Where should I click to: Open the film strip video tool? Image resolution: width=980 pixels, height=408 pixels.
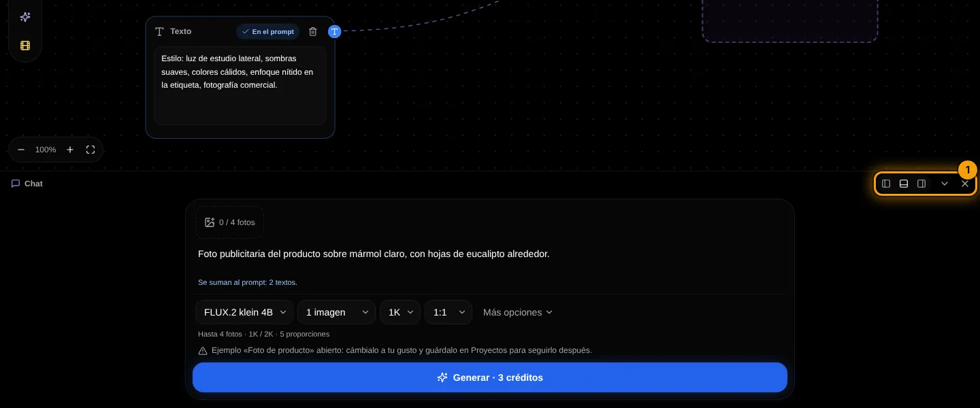click(x=25, y=46)
